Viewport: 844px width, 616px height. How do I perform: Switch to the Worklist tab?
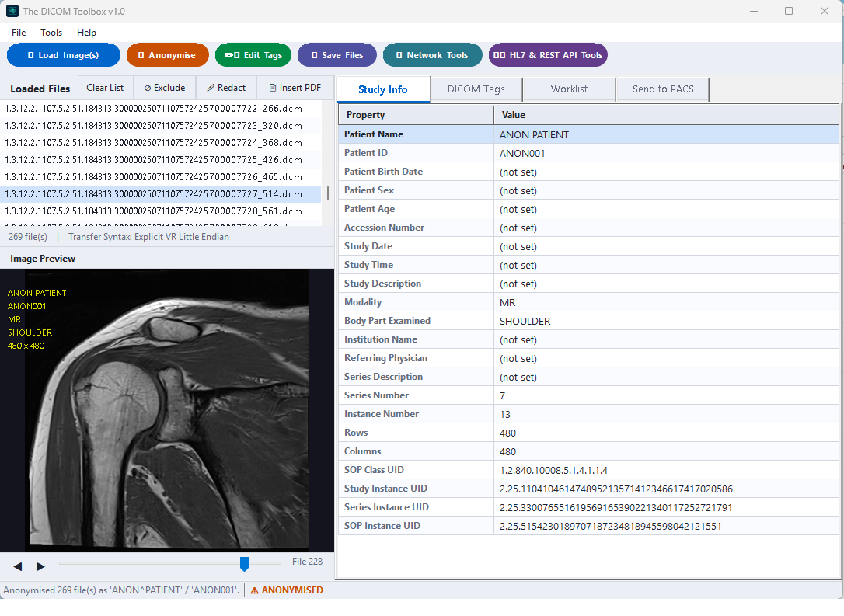coord(569,89)
